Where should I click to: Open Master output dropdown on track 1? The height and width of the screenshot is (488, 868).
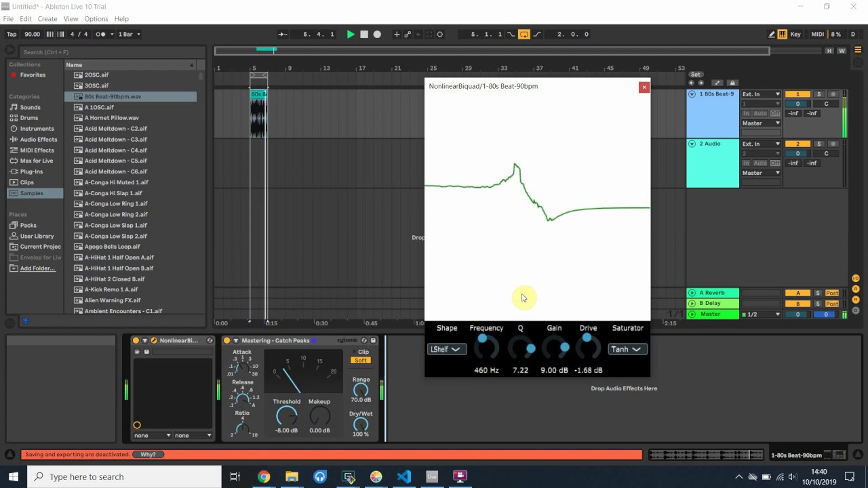click(762, 123)
